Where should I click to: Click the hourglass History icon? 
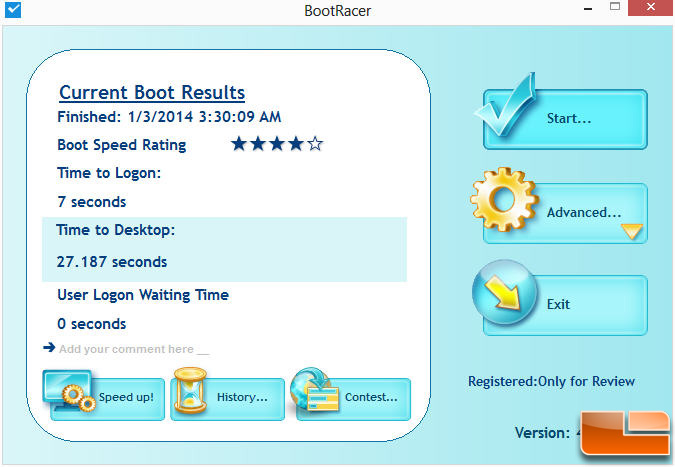point(190,390)
